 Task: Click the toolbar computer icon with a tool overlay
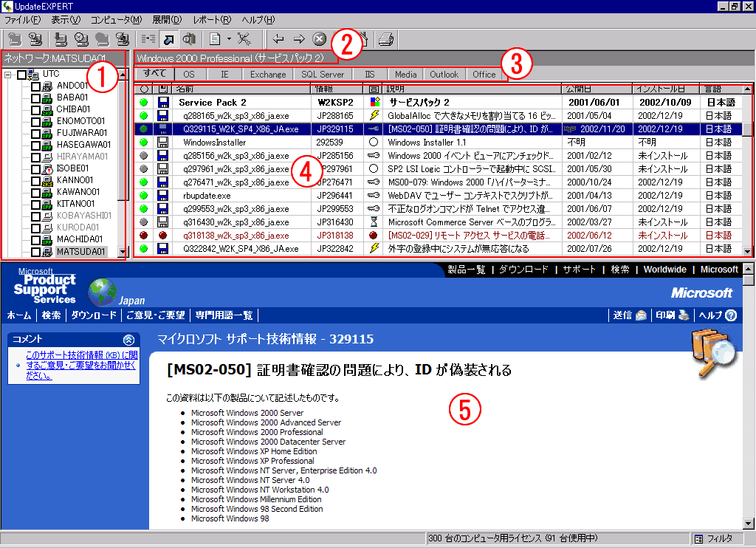point(123,39)
